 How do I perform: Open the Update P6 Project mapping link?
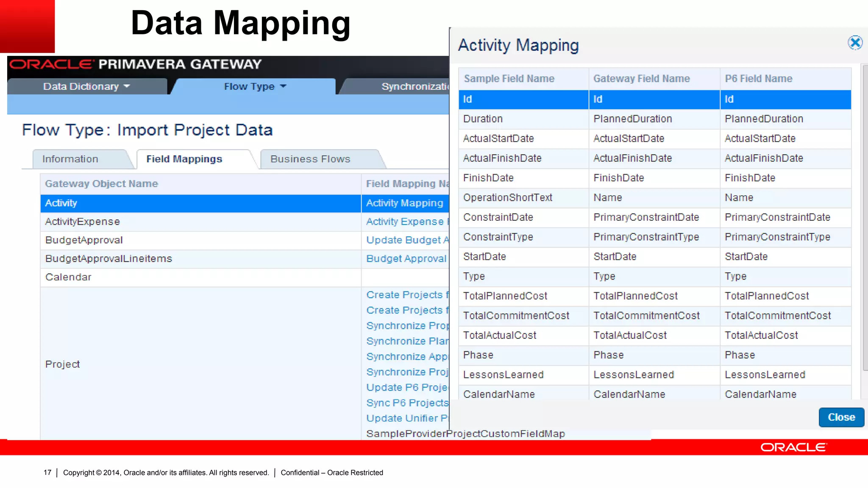(407, 388)
